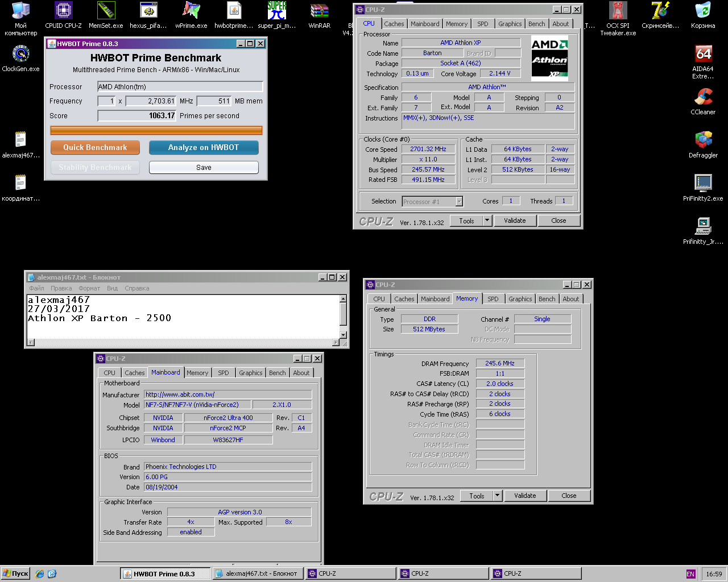Viewport: 728px width, 582px height.
Task: Click DRAM Frequency value 245.6 MHz
Action: coord(500,364)
